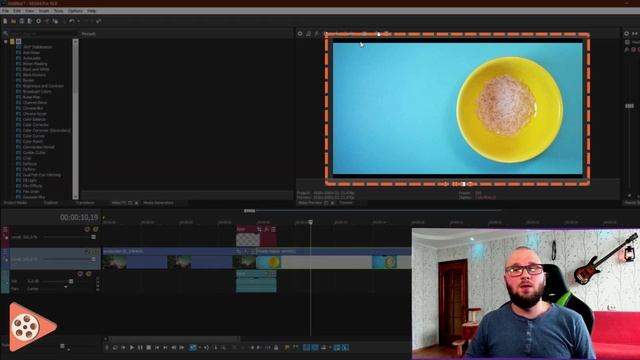Viewport: 640px width, 360px height.
Task: Open the top video track hamburger menu
Action: point(5,230)
